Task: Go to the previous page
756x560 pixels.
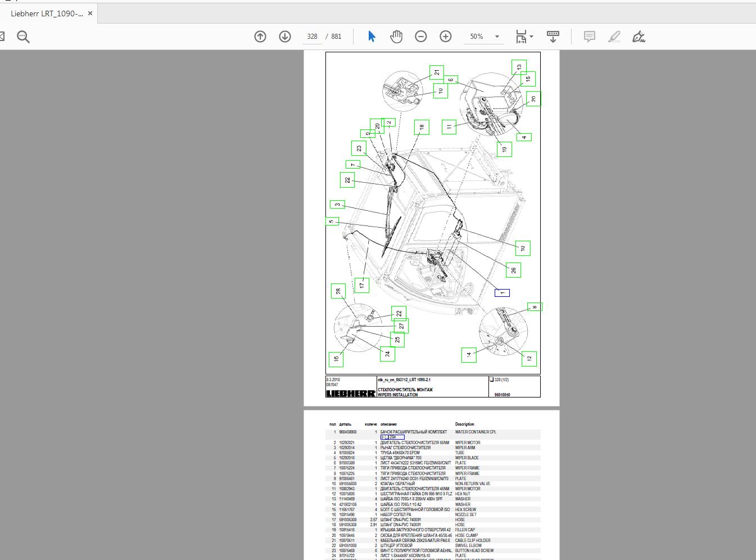Action: [x=260, y=36]
